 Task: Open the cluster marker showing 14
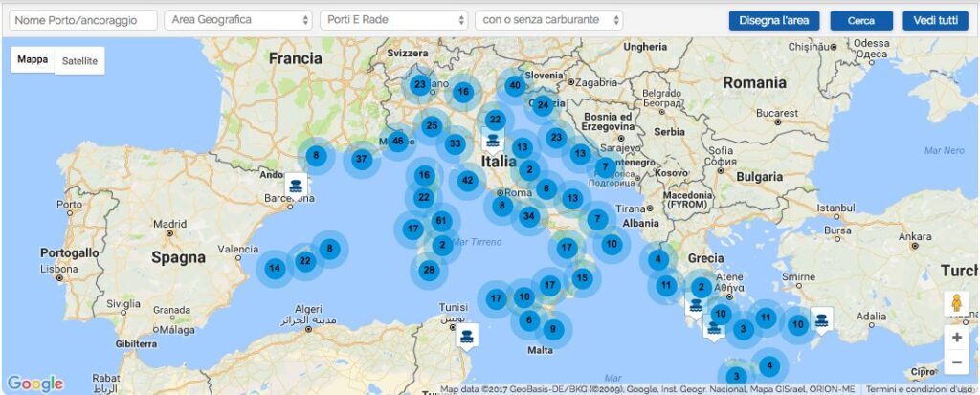(x=275, y=269)
